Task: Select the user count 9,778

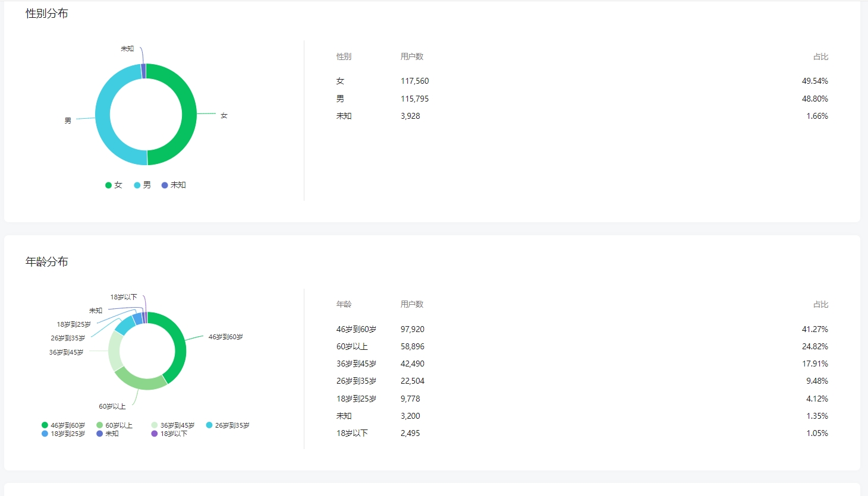Action: pos(410,399)
